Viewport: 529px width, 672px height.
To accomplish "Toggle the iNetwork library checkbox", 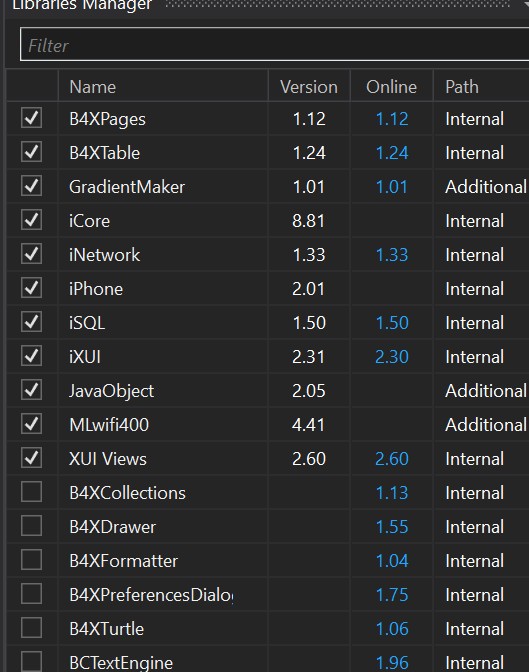I will pyautogui.click(x=31, y=254).
